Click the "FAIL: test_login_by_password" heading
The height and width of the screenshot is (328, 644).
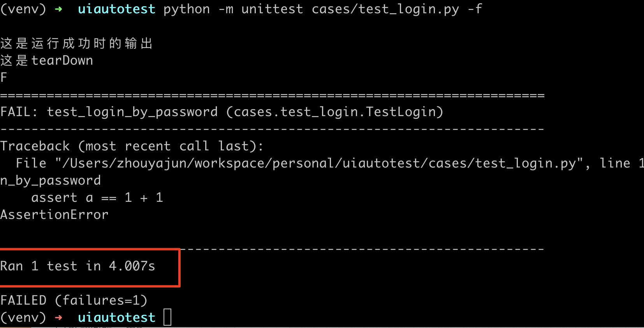(109, 112)
